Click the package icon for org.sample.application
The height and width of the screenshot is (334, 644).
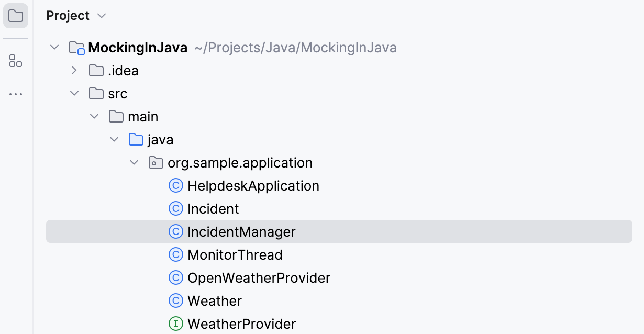[x=156, y=162]
